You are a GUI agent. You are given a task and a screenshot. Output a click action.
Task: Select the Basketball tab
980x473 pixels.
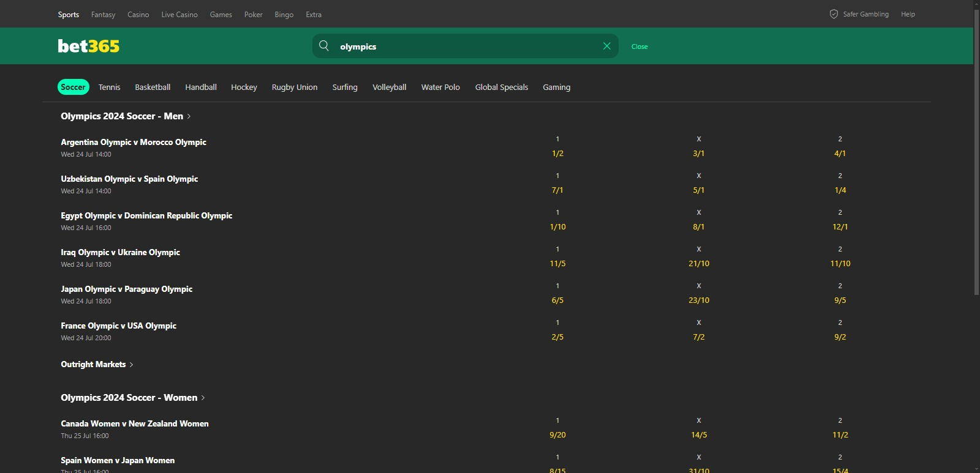pos(153,87)
